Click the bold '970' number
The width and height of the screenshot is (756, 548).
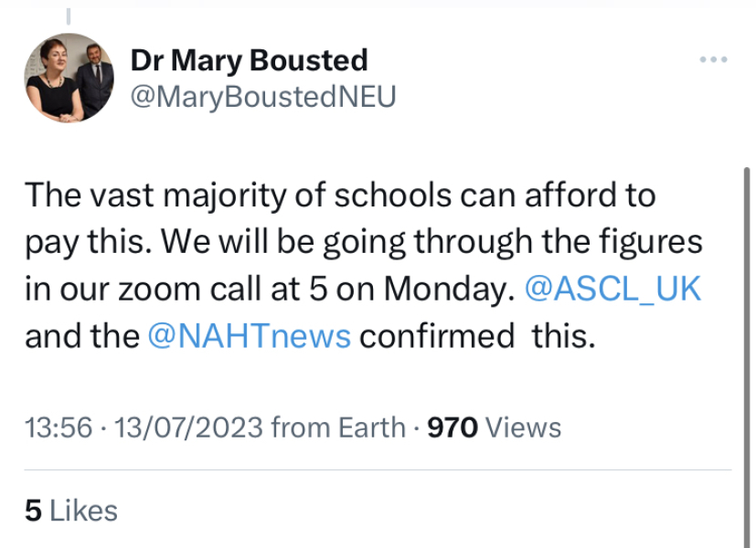[x=453, y=427]
